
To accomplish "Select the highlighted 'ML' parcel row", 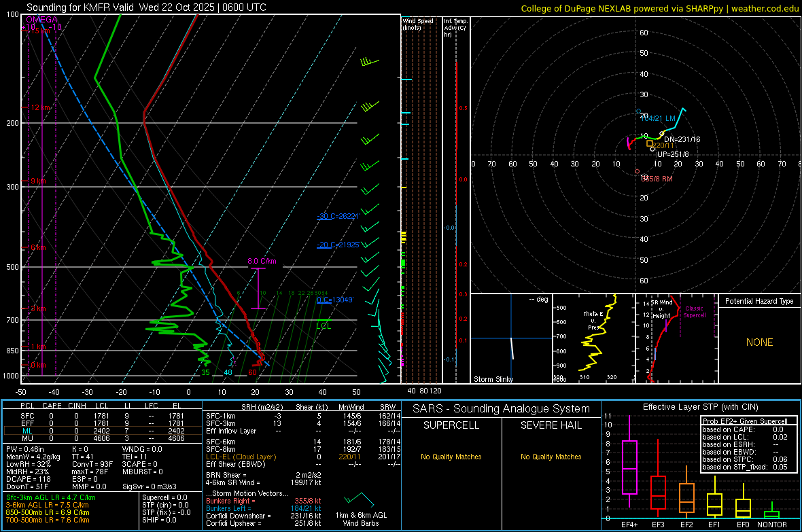I will (102, 431).
